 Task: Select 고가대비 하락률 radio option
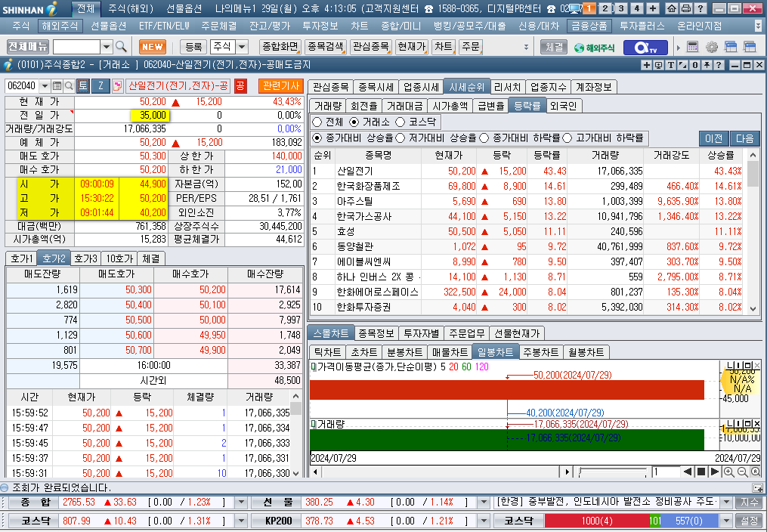(568, 138)
